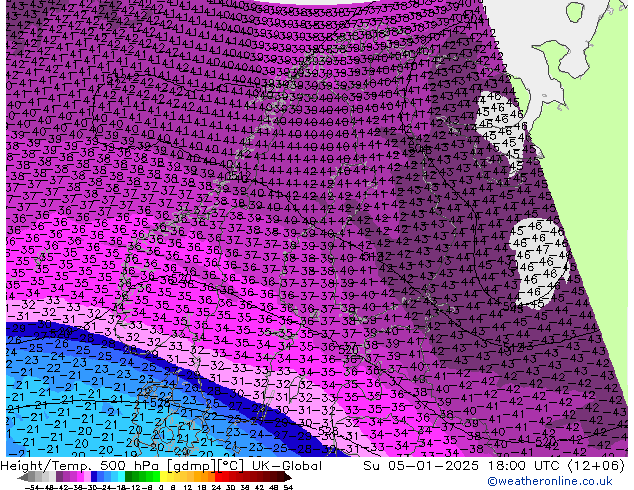The image size is (634, 490).
Task: Click the forecast date Su 05-01-2025 18:00 UTC
Action: tap(463, 466)
